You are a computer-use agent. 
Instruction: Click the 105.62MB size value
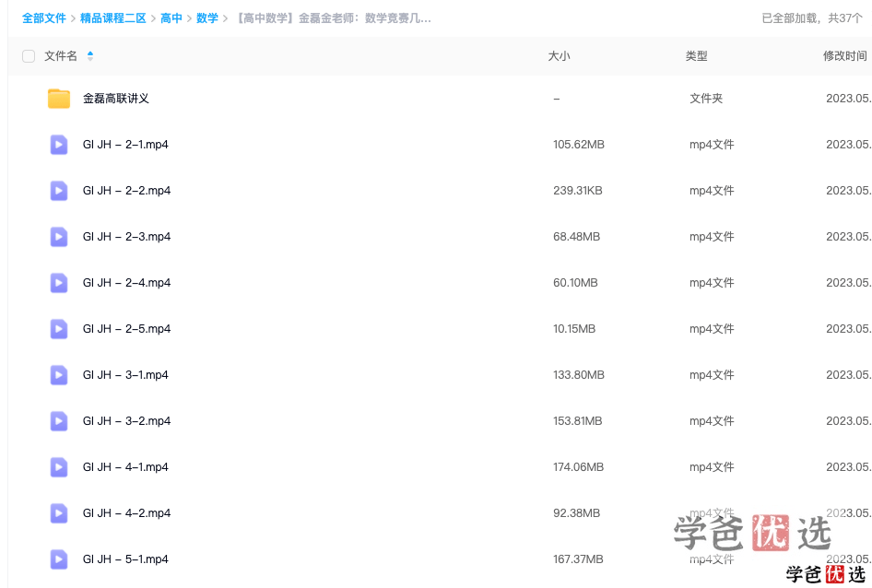578,145
